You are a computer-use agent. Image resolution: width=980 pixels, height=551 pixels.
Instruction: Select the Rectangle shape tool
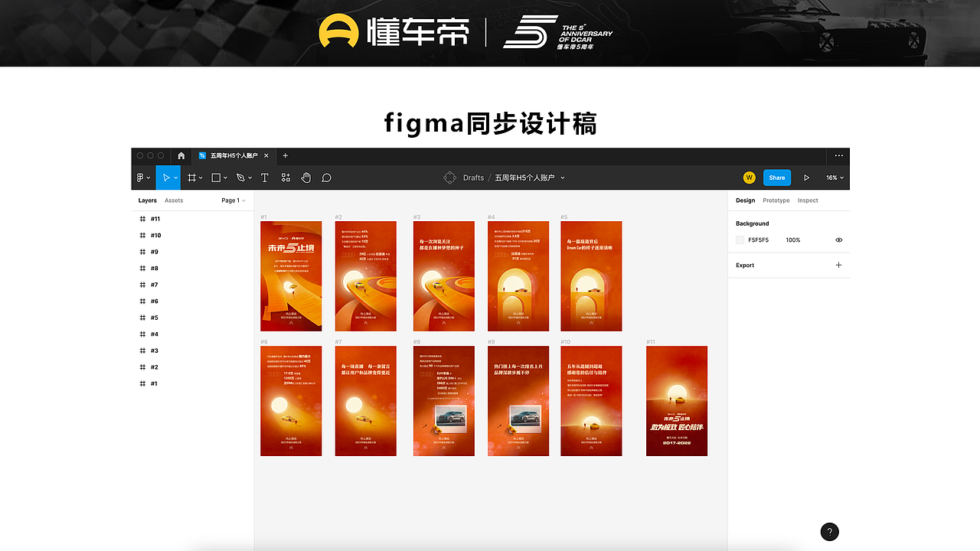click(216, 178)
